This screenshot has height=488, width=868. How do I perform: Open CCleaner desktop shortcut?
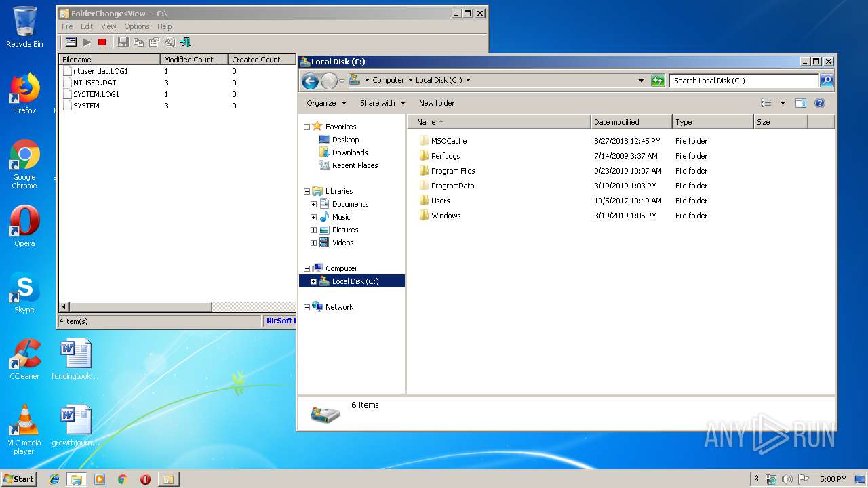point(24,359)
